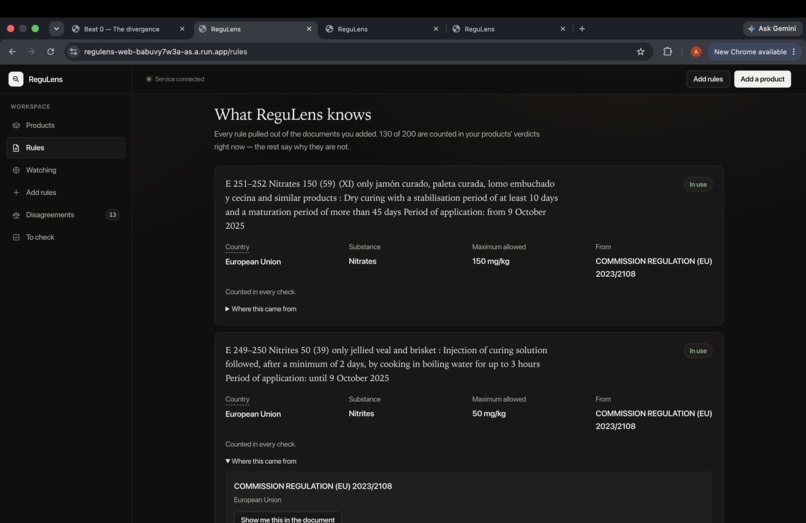This screenshot has width=806, height=523.
Task: Click the What ReguLens knows heading
Action: coord(292,114)
